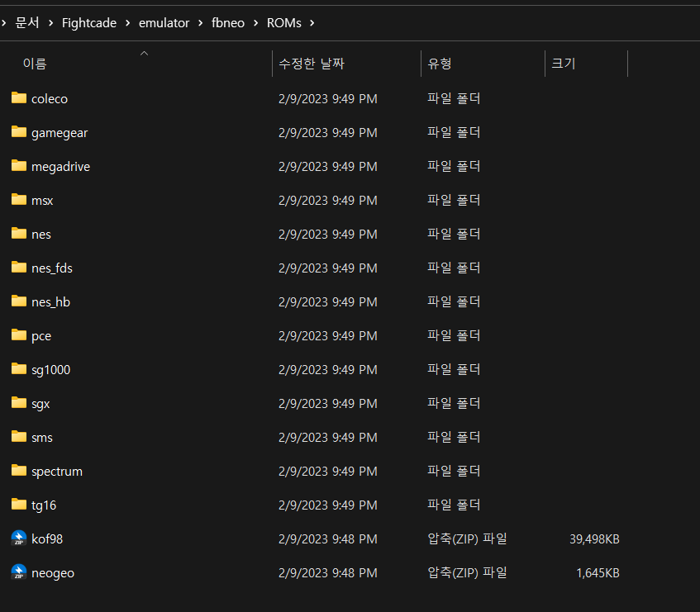Navigate to emulator in address bar
This screenshot has width=700, height=612.
(x=164, y=23)
